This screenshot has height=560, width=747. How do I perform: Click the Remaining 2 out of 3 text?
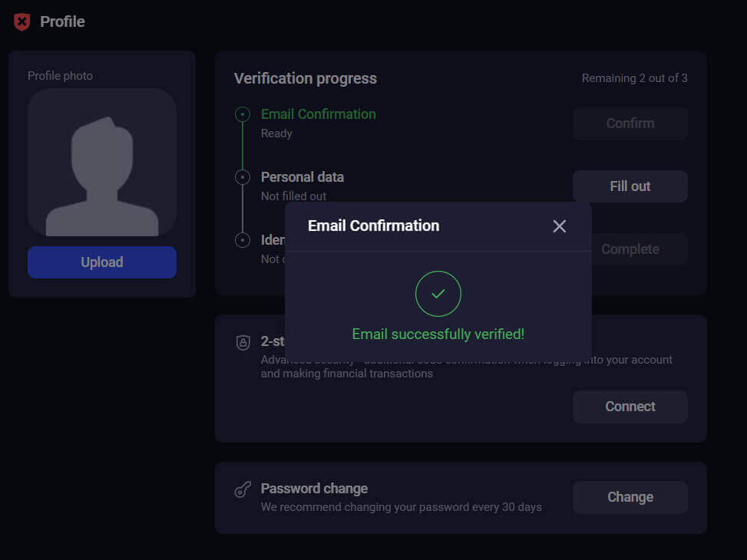(634, 78)
